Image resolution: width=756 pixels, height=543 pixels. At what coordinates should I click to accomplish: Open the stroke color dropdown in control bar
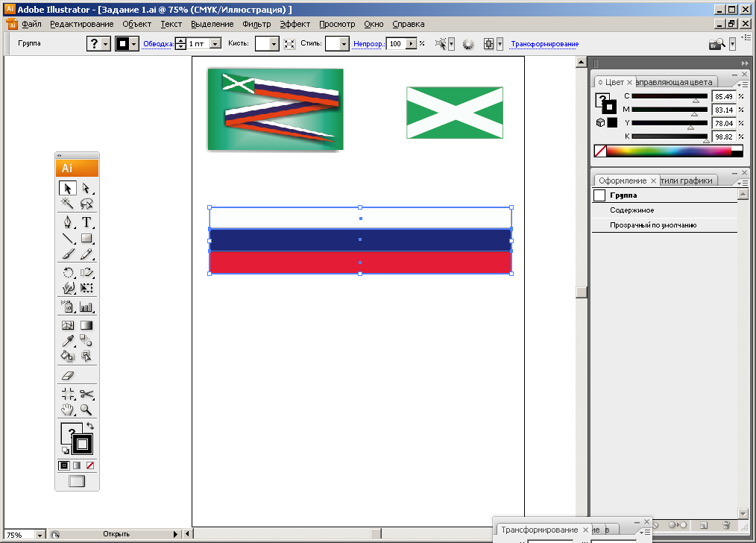[x=134, y=44]
